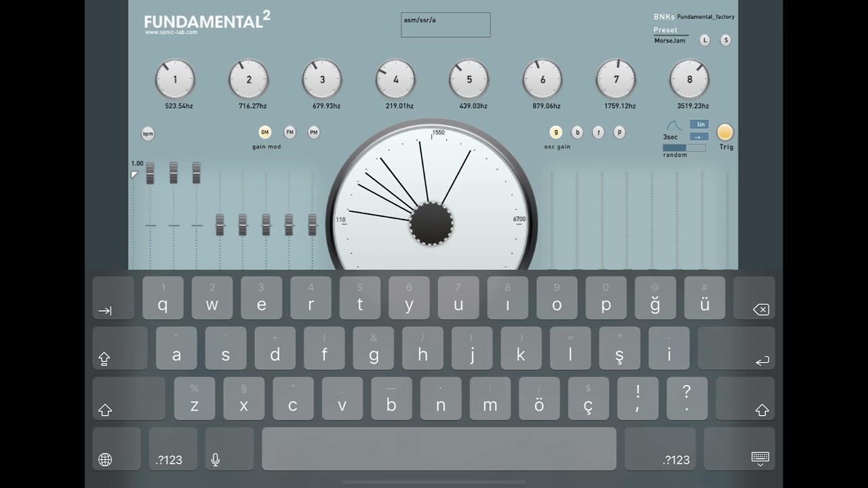Select the 'b' oscillator parameter button
Viewport: 868px width, 488px height.
[x=577, y=132]
